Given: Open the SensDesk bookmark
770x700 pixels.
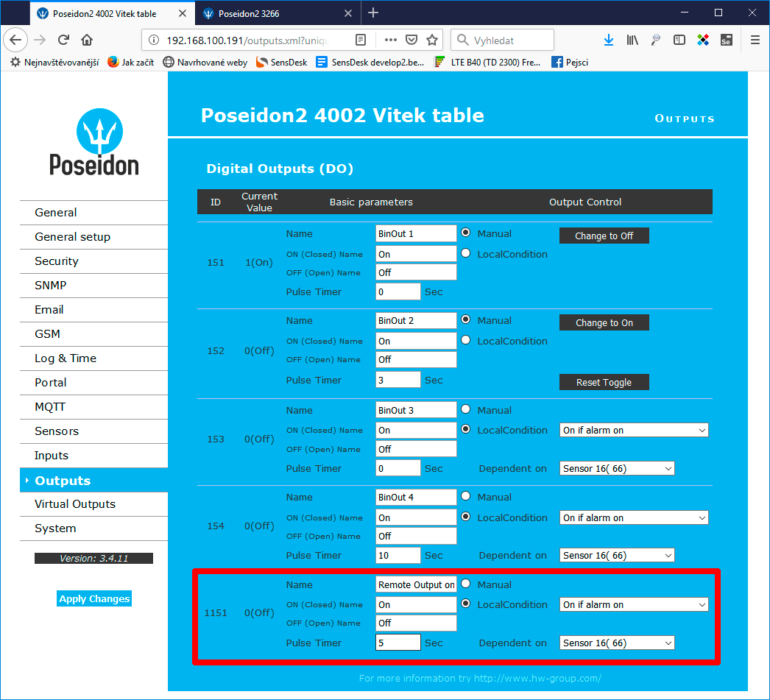Looking at the screenshot, I should 282,63.
